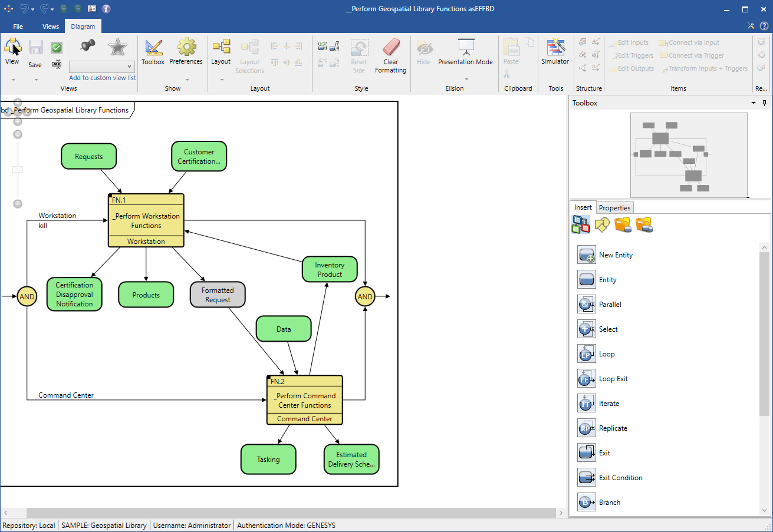Click the star favorite icon in ribbon
Viewport: 773px width, 532px height.
click(x=117, y=47)
